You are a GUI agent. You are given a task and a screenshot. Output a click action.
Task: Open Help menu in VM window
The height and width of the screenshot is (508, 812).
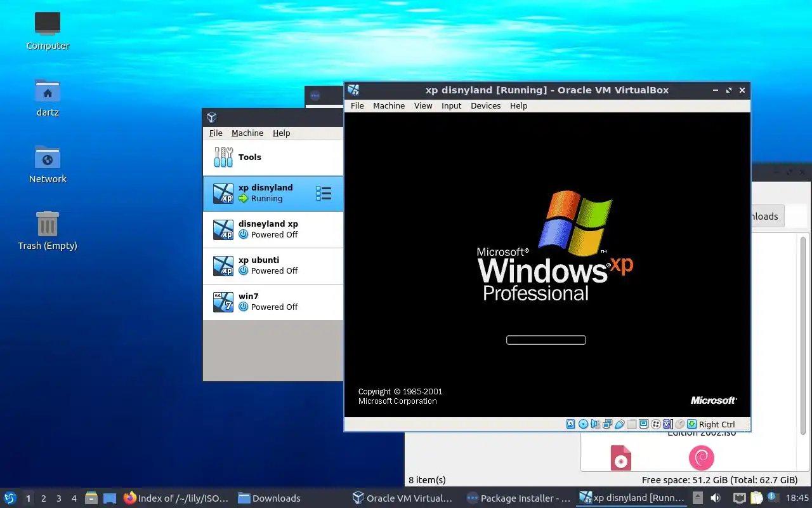tap(519, 105)
